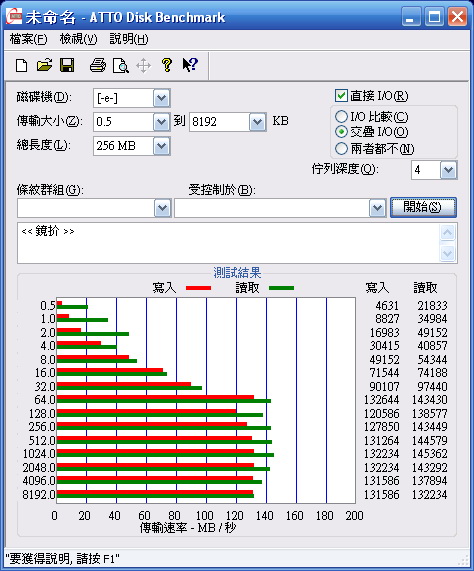The width and height of the screenshot is (474, 571).
Task: Open the 磁碟機 drive dropdown
Action: click(x=161, y=98)
